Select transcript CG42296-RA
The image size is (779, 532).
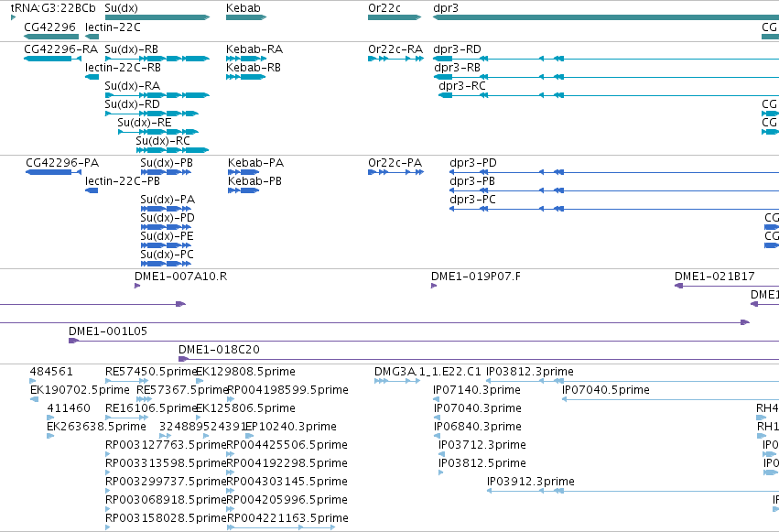pyautogui.click(x=53, y=59)
